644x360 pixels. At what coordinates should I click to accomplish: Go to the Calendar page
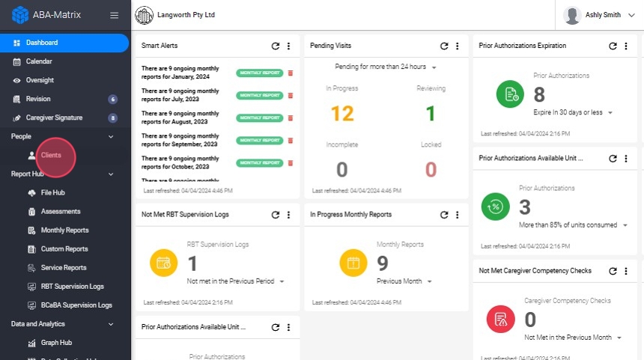(39, 61)
